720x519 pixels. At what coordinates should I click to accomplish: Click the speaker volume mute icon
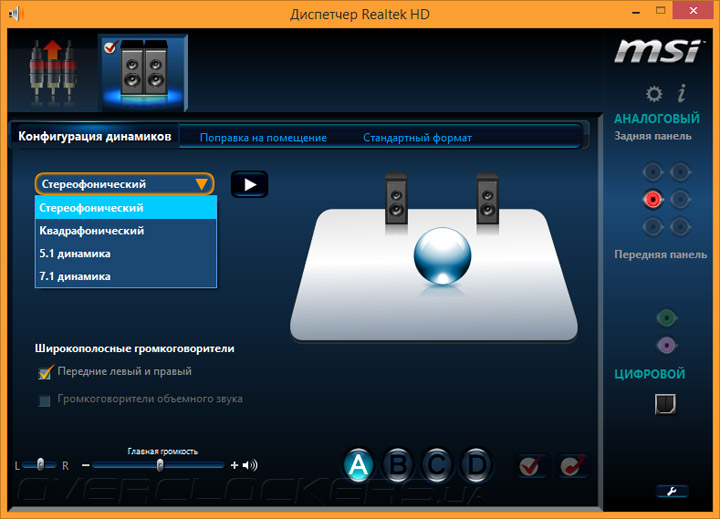250,465
